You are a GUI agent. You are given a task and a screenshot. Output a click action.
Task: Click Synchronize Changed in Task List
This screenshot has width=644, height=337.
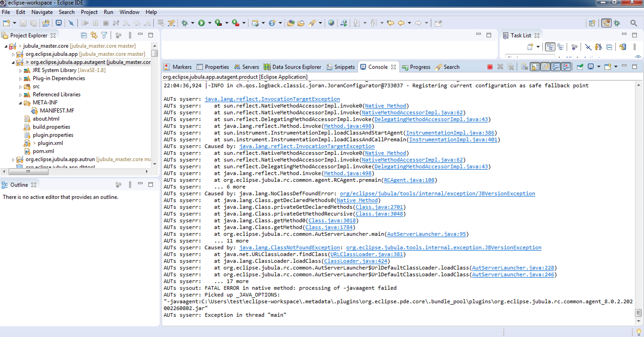622,47
